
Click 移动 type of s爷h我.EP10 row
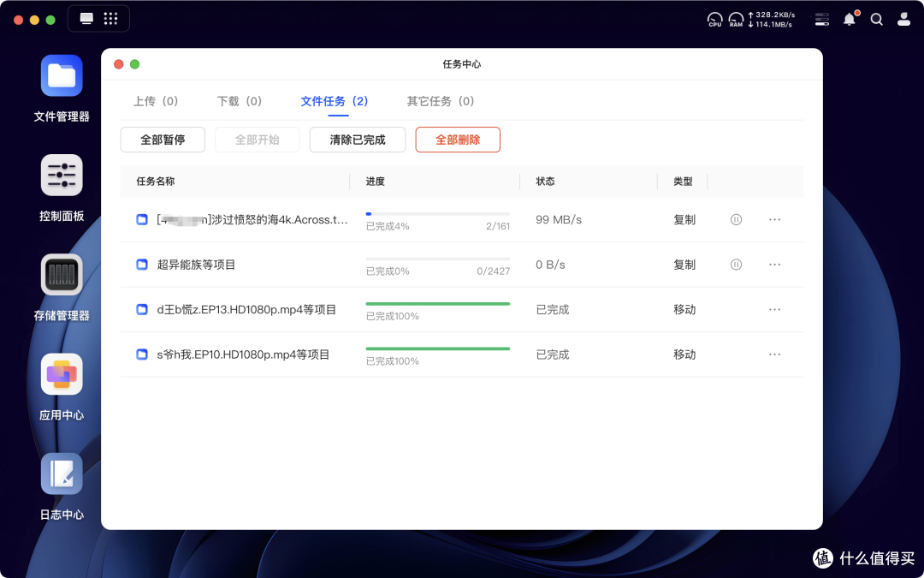click(684, 355)
